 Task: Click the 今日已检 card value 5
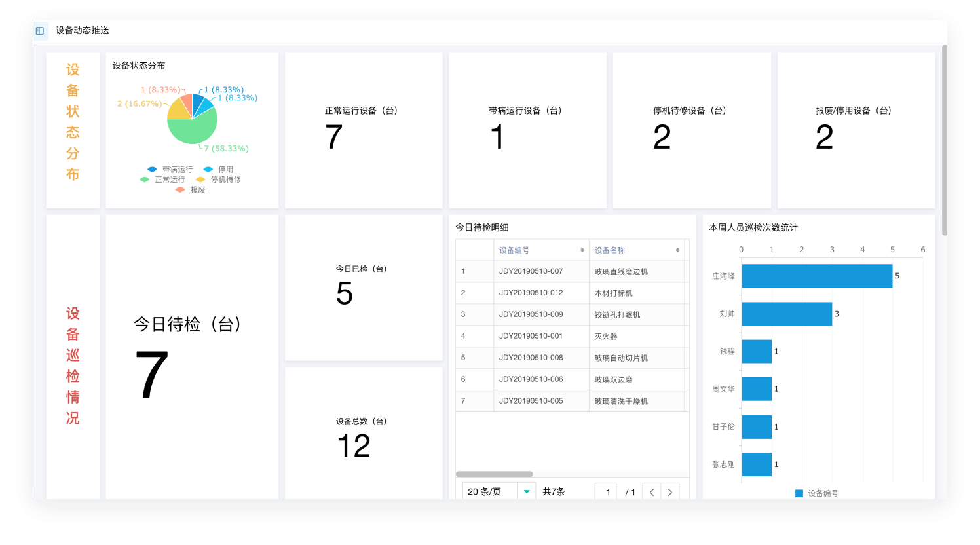(345, 293)
